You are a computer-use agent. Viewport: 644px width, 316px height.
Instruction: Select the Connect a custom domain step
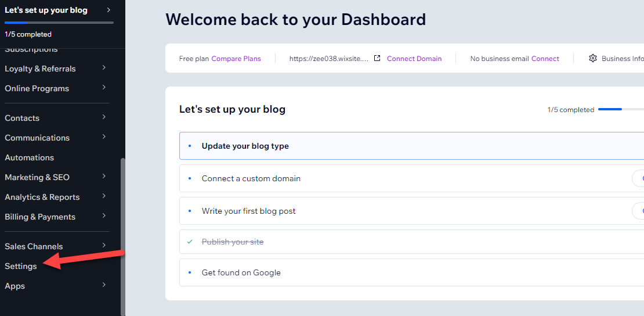pos(411,178)
